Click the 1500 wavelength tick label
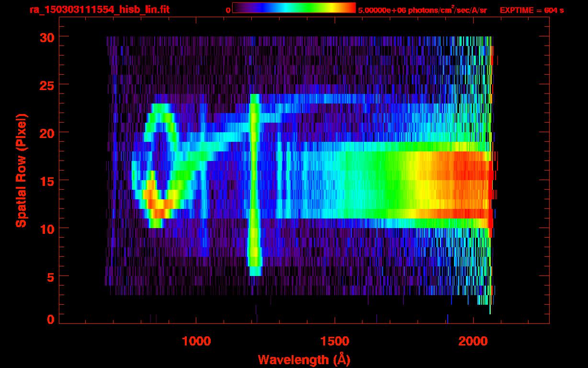 pyautogui.click(x=335, y=341)
